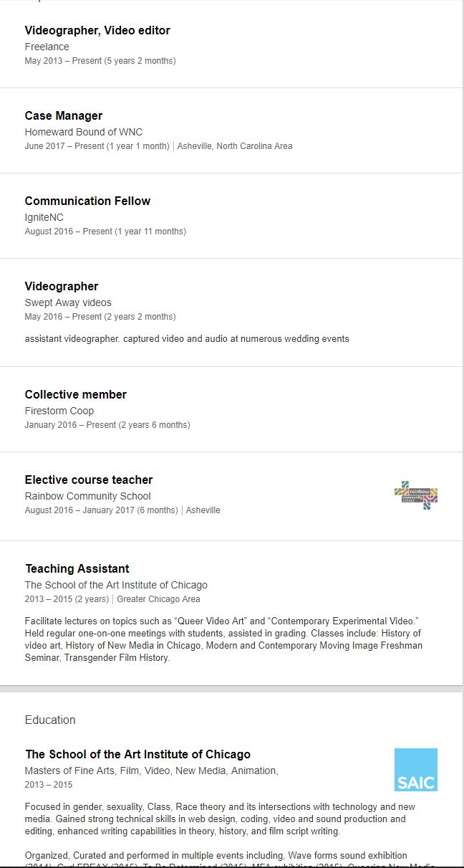
Task: Open the Case Manager job title
Action: point(64,115)
